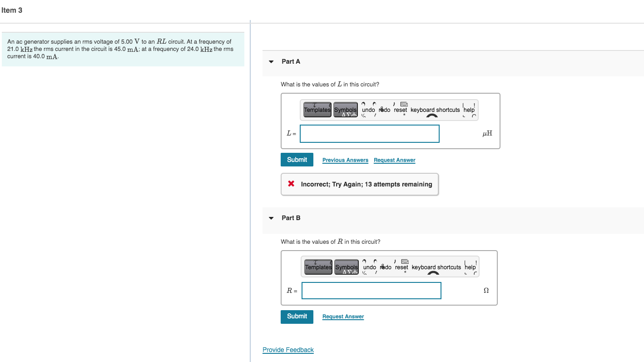Click the 'Part B' heading text
This screenshot has width=644, height=362.
point(291,218)
